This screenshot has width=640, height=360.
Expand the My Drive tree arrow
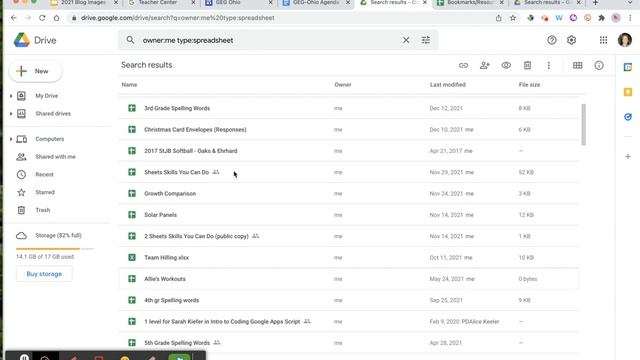click(11, 96)
